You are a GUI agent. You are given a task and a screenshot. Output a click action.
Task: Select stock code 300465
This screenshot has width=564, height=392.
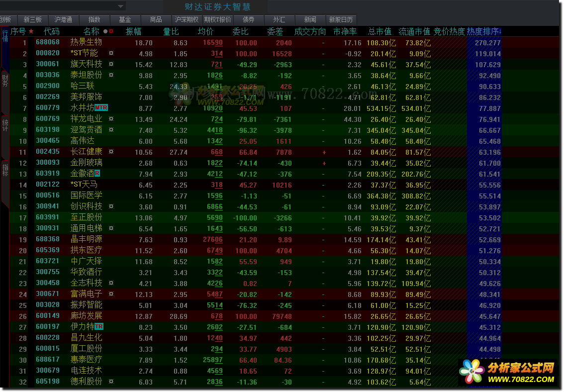[x=48, y=141]
